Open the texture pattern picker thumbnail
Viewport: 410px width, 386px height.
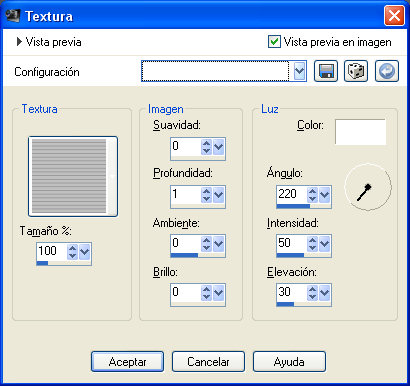tap(73, 176)
